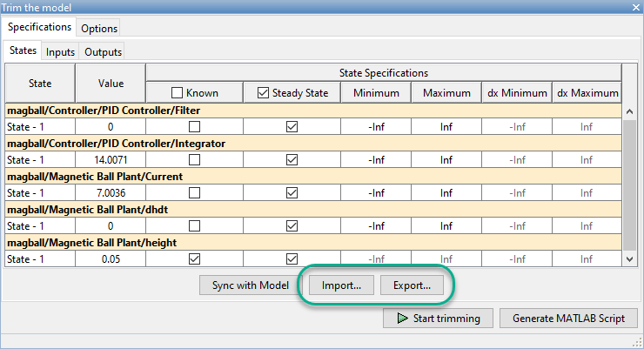Toggle the Known header checkbox
644x349 pixels.
(x=177, y=92)
